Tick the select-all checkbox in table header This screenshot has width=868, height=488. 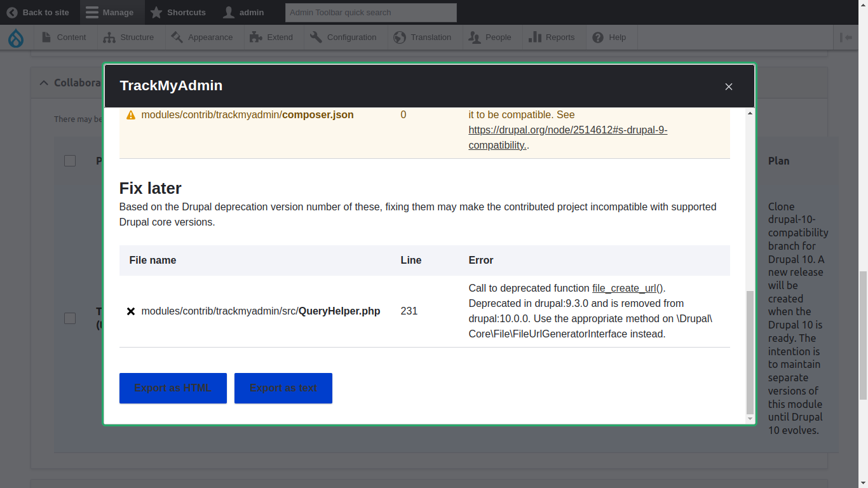click(70, 161)
